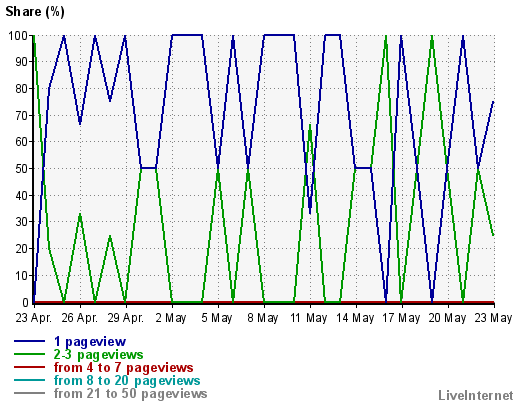This screenshot has height=405, width=520.
Task: Select 'from 21 to 50 pageviews' legend label
Action: (x=130, y=394)
